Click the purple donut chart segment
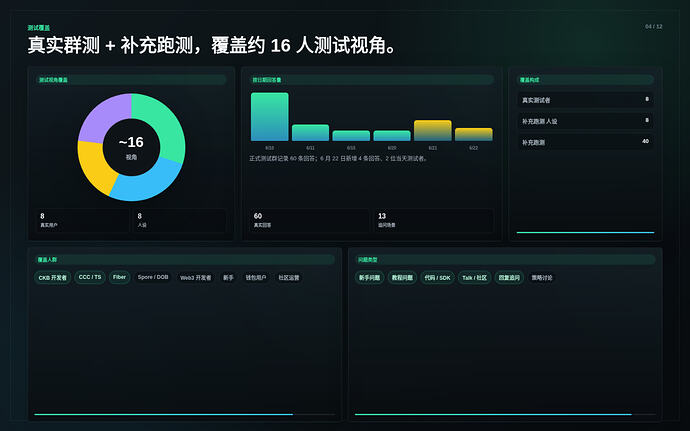The height and width of the screenshot is (431, 690). tap(102, 115)
